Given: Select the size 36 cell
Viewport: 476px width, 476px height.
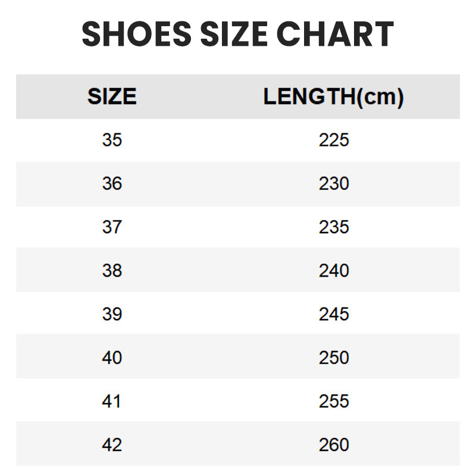Looking at the screenshot, I should 112,184.
